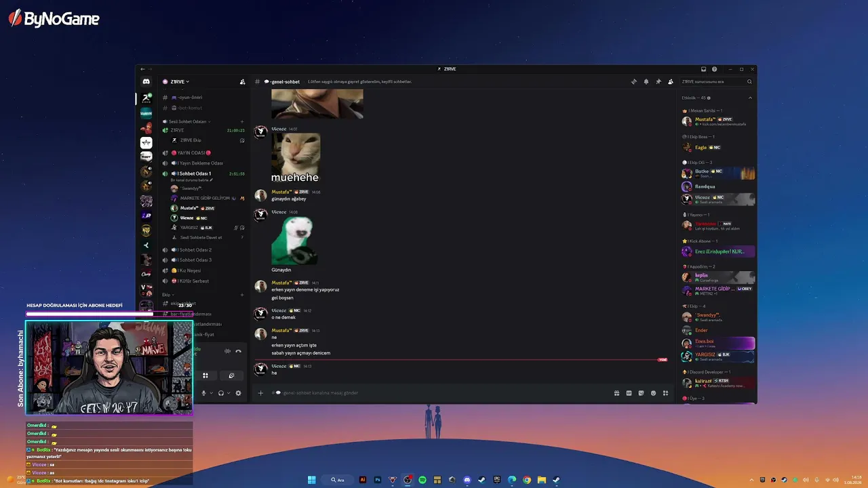This screenshot has width=868, height=488.
Task: Open Google Chrome from the taskbar
Action: coord(527,480)
